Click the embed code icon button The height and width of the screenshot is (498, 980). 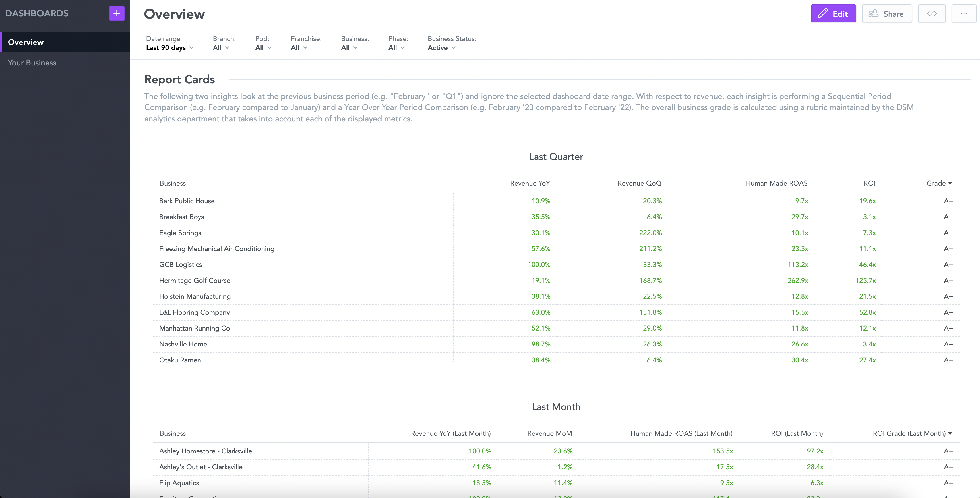click(931, 14)
